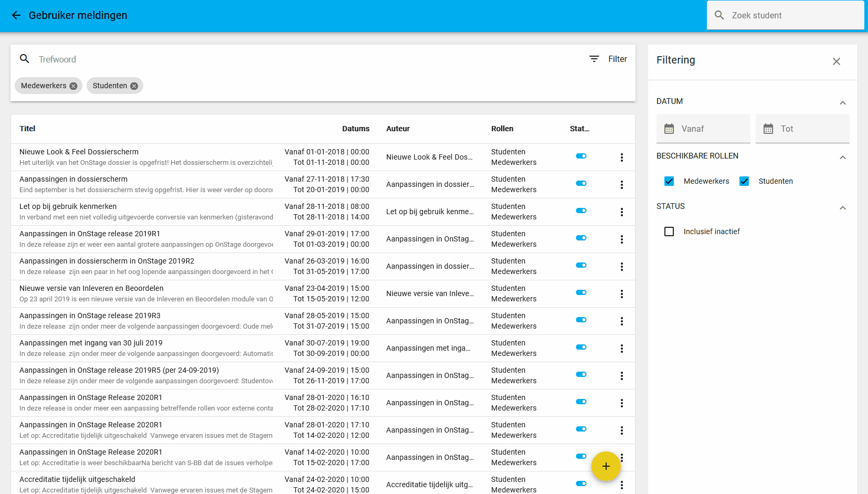
Task: Go back using the arrow icon
Action: (16, 16)
